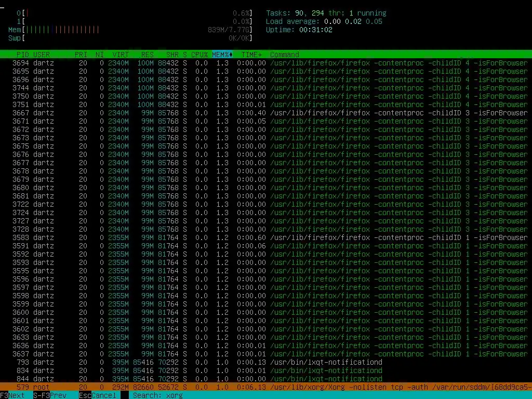Select process row with PID 3672
The width and height of the screenshot is (532, 399).
pyautogui.click(x=266, y=129)
